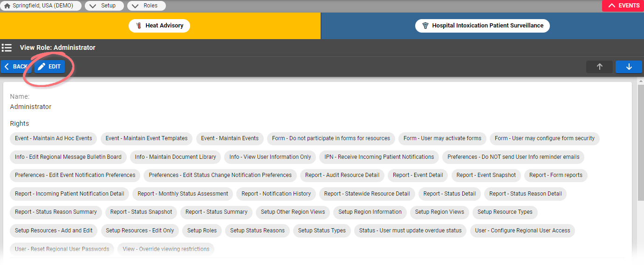The image size is (644, 265).
Task: Open Springfield, USA (DEMO) region
Action: click(41, 6)
